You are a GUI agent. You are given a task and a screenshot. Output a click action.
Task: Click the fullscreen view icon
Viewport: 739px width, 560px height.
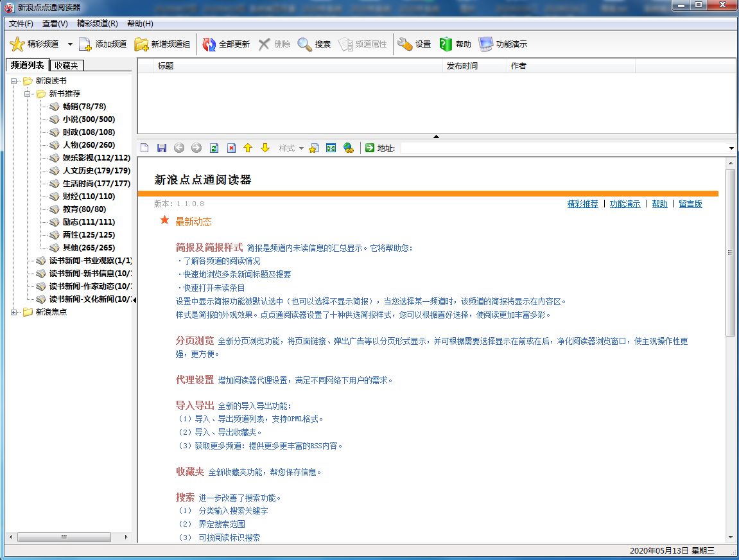[x=331, y=148]
